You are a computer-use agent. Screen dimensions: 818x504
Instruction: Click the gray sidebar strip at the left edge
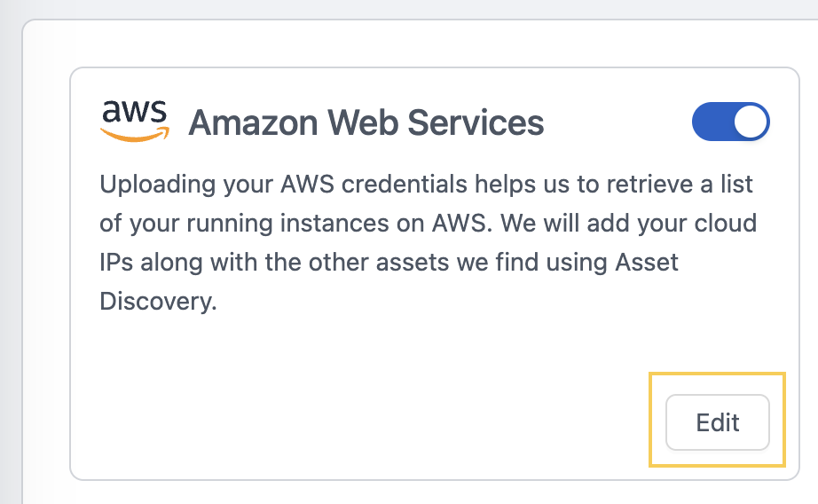pyautogui.click(x=11, y=261)
